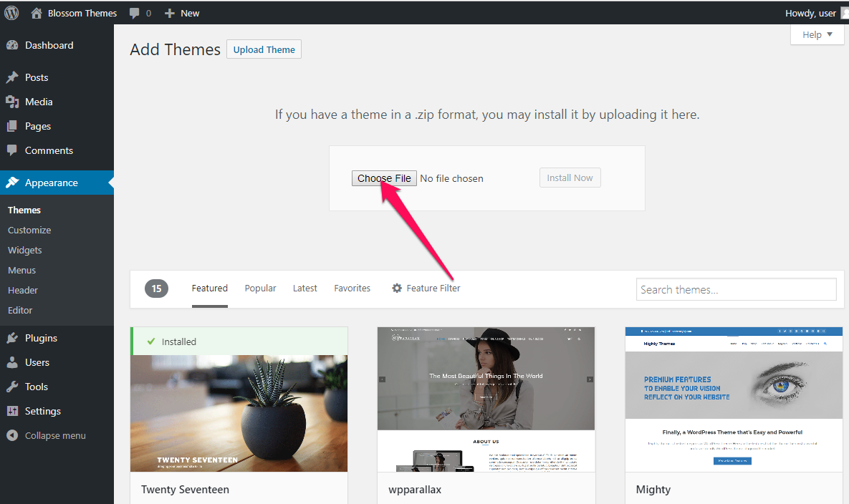Click the Howdy, user account link
The image size is (849, 504).
[810, 13]
